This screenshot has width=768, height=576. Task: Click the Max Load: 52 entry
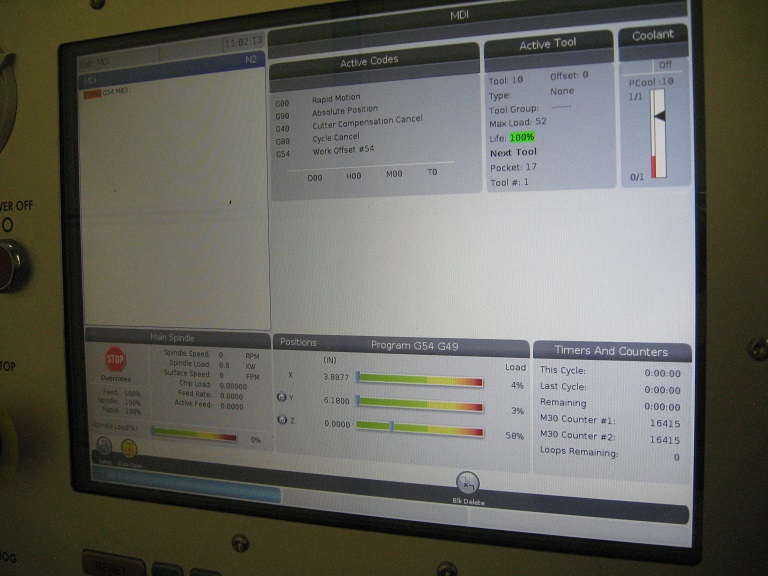(518, 122)
